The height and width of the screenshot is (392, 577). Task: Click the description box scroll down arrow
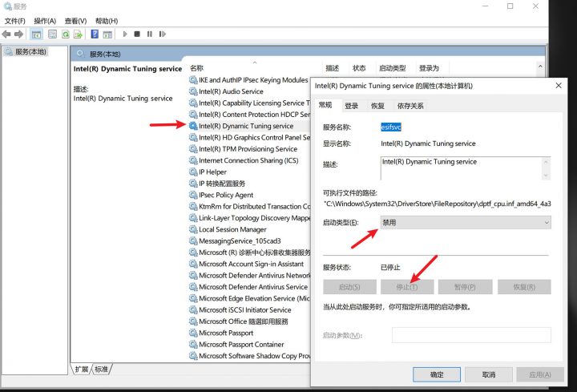[x=546, y=176]
